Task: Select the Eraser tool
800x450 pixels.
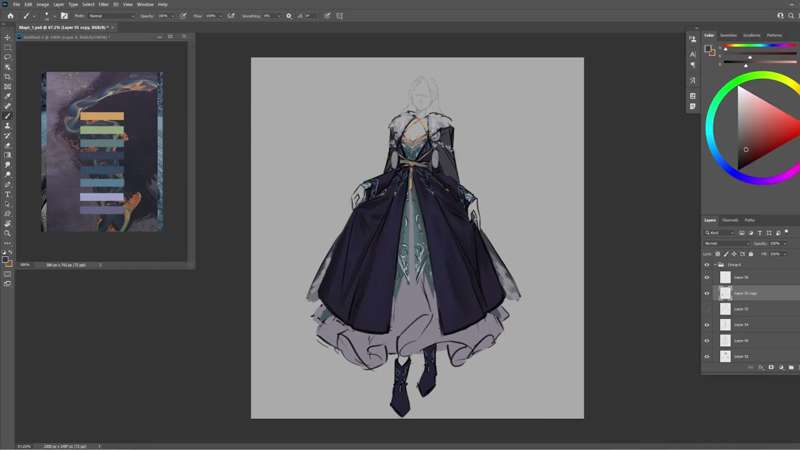Action: pyautogui.click(x=7, y=145)
